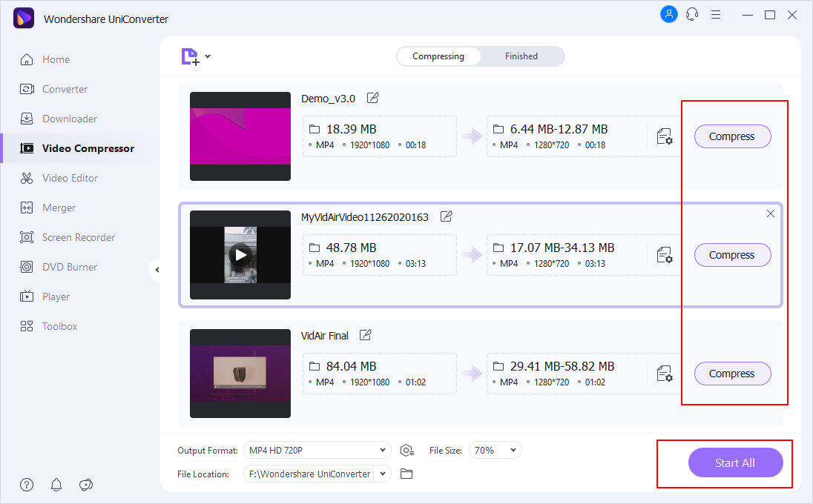
Task: Open the Merger section
Action: pyautogui.click(x=59, y=208)
